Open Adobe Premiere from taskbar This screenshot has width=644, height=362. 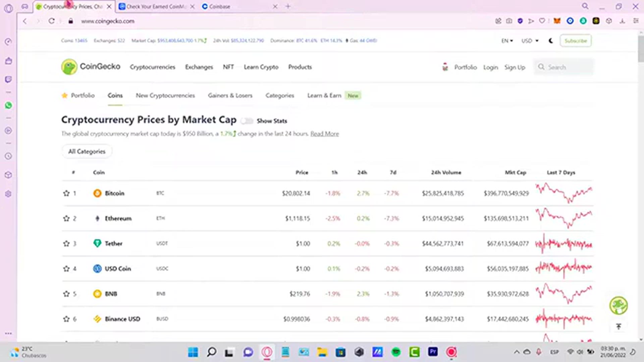pos(433,352)
